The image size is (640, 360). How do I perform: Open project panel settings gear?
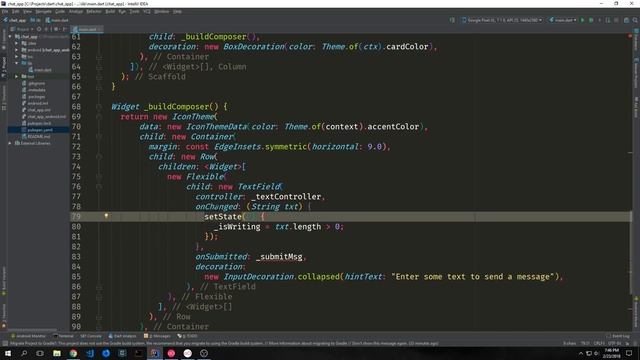point(56,29)
